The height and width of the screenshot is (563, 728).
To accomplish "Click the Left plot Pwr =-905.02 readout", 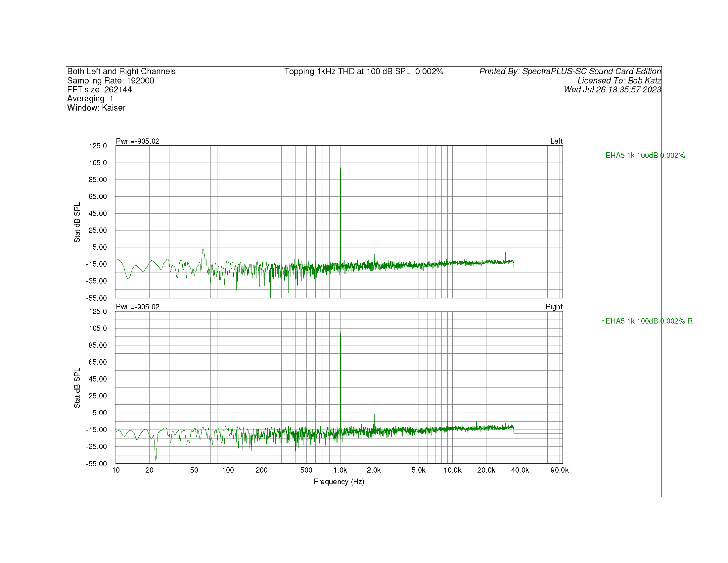I will pos(138,141).
